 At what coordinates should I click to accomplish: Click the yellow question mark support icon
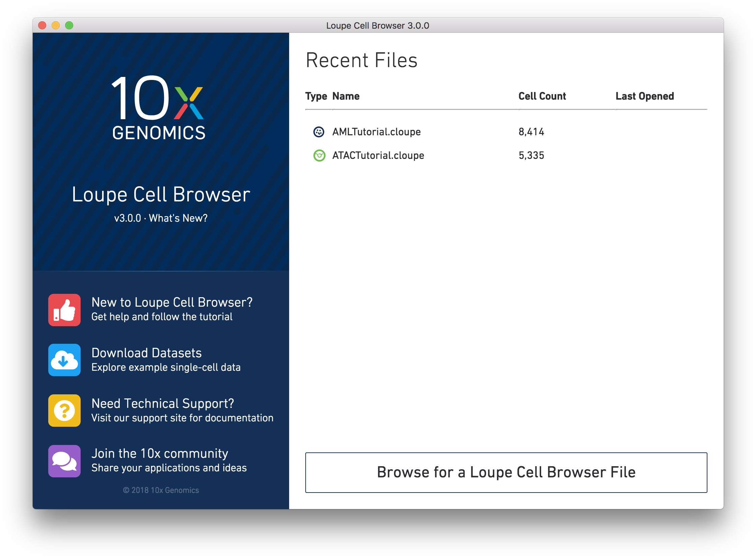pos(64,411)
